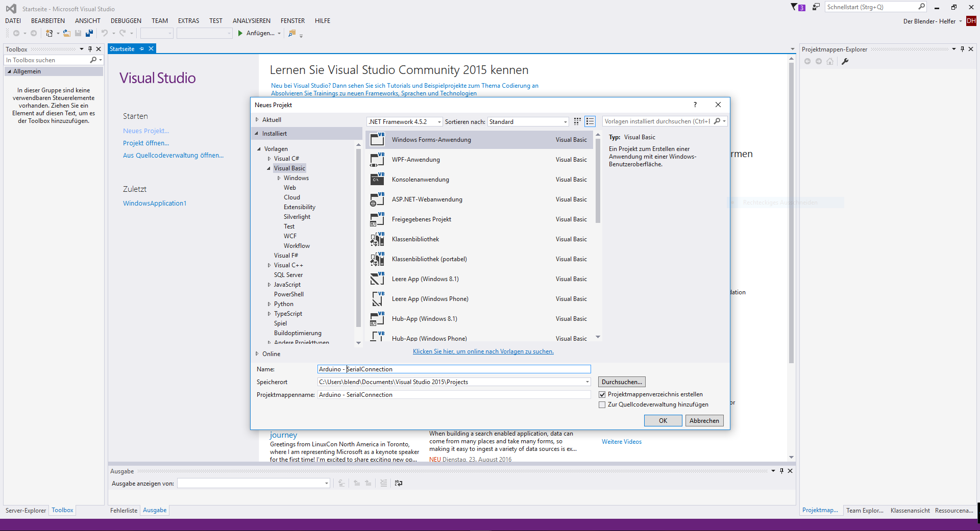This screenshot has height=531, width=980.
Task: Click the Visual Studio logo in the title bar
Action: click(x=10, y=8)
